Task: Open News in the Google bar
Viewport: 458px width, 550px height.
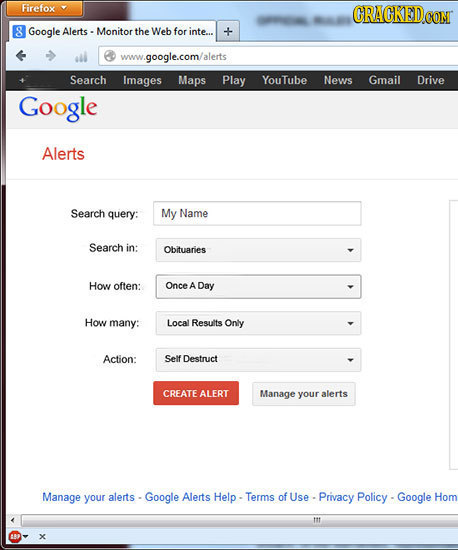Action: (x=338, y=80)
